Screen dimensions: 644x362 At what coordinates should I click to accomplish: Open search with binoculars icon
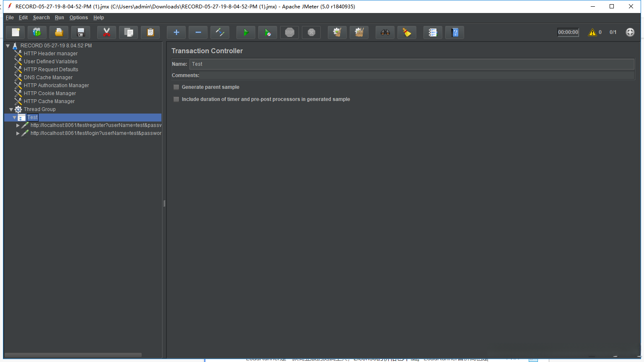pyautogui.click(x=385, y=32)
